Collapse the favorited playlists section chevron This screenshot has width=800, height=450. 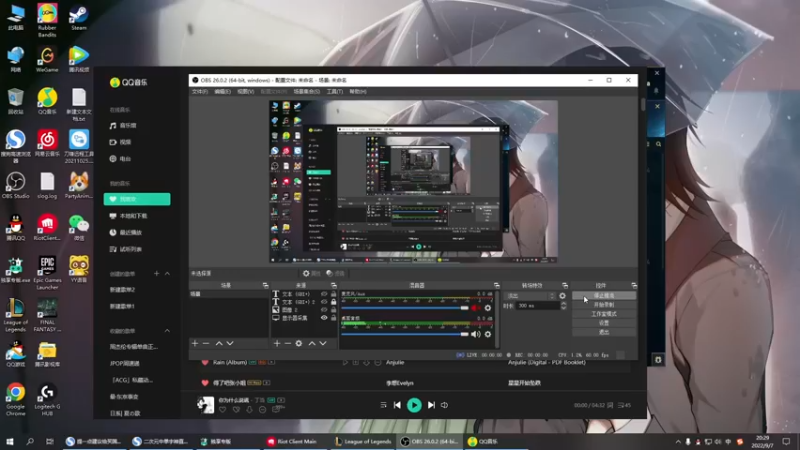point(167,331)
